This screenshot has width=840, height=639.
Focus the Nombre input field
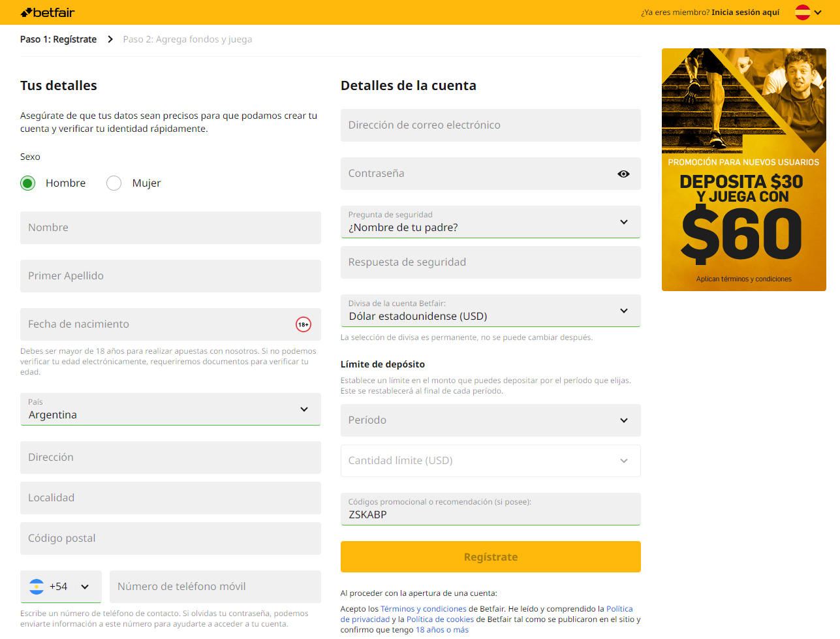click(170, 228)
